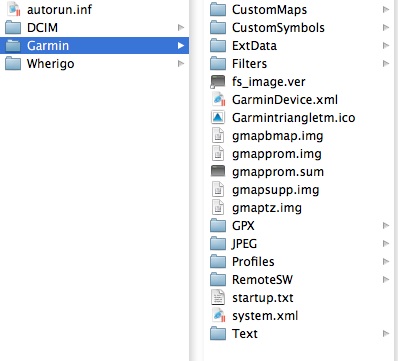Click the GarminDevice.xml file icon
This screenshot has width=398, height=361.
coord(218,99)
